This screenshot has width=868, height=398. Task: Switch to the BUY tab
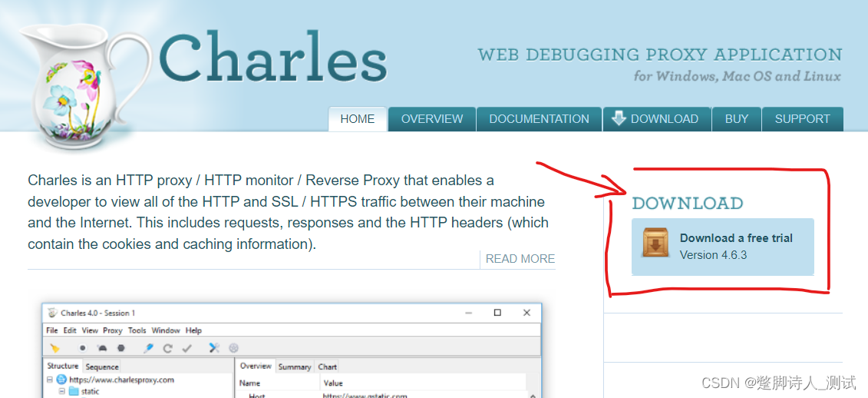[737, 118]
